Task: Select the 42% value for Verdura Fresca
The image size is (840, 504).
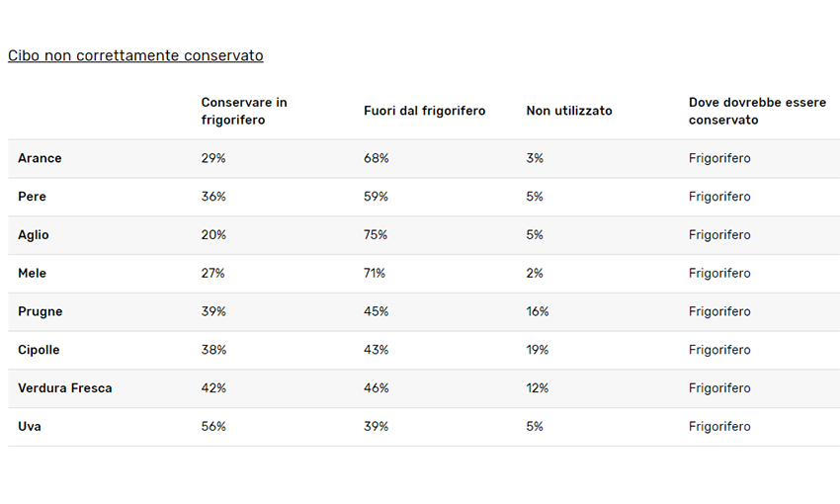Action: (x=213, y=388)
